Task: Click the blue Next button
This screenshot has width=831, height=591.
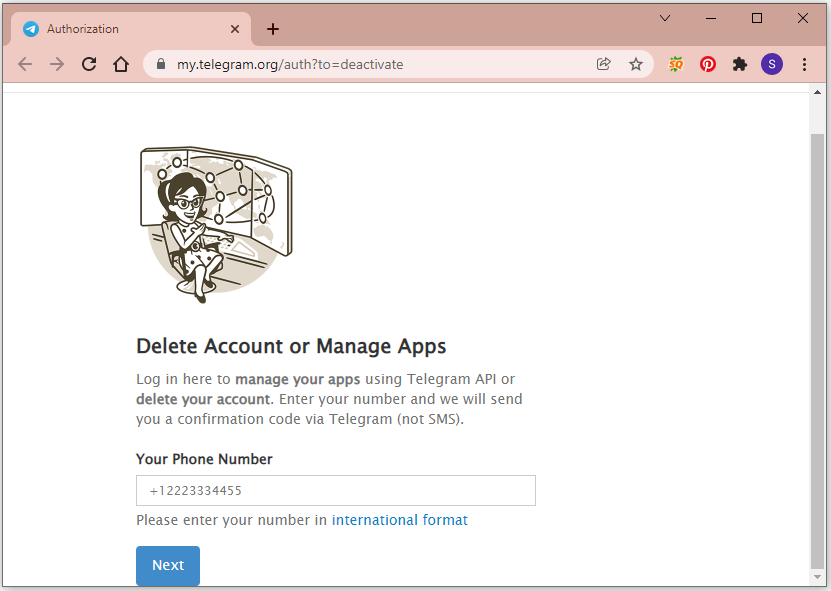Action: click(168, 566)
